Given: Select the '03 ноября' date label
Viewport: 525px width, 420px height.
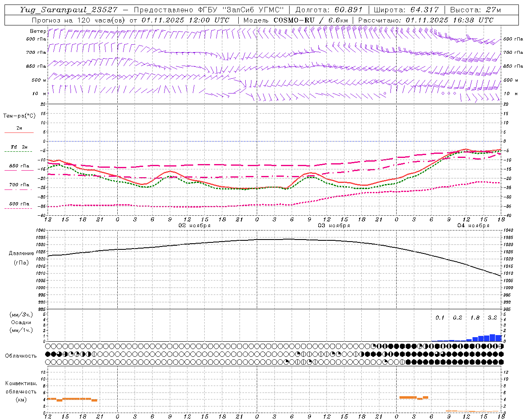Looking at the screenshot, I should pos(334,225).
